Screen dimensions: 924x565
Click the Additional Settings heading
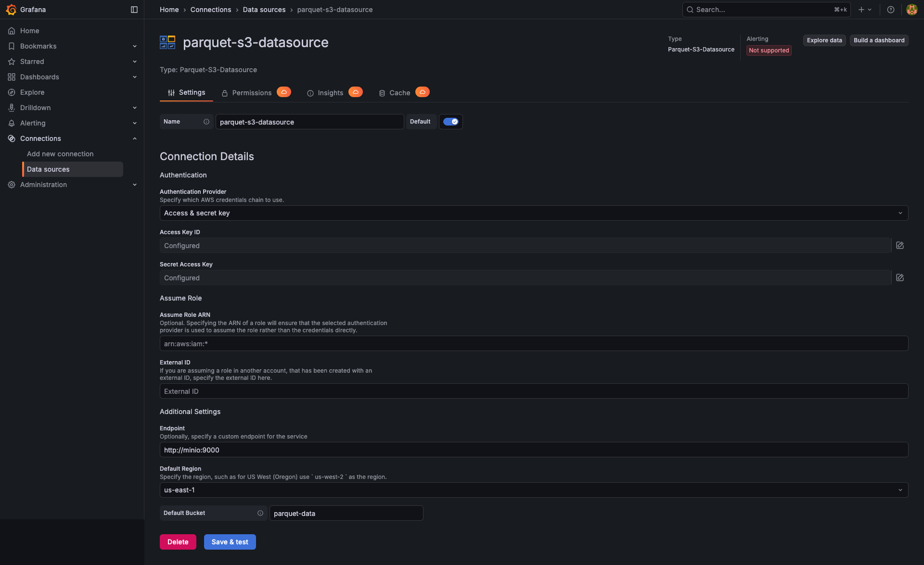coord(190,412)
